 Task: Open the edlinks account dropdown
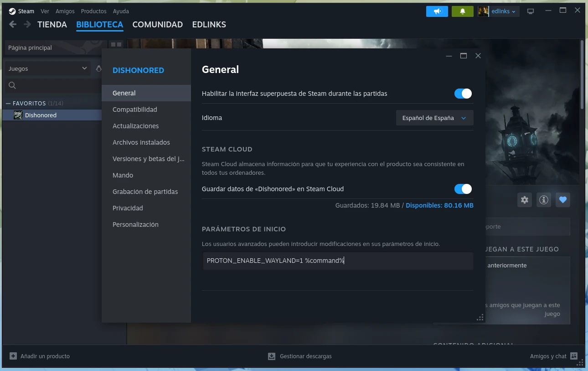coord(504,11)
